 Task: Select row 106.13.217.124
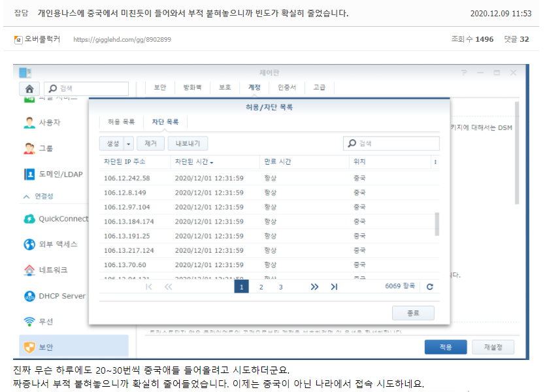(269, 251)
